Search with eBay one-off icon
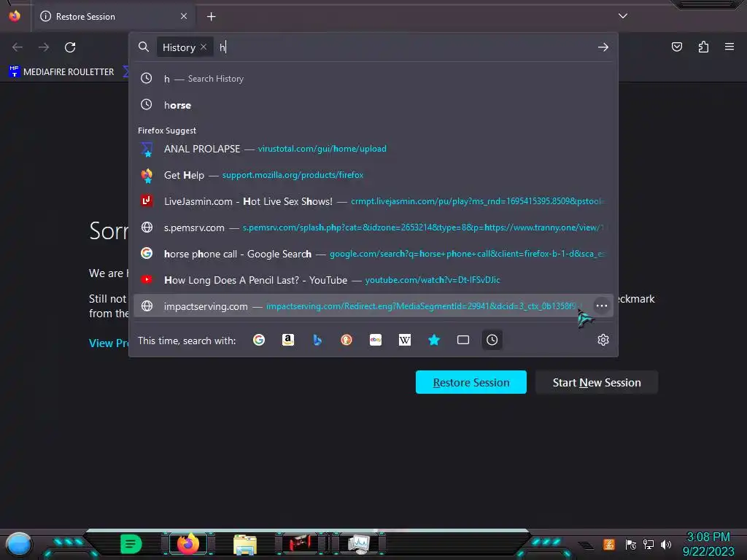747x560 pixels. (x=376, y=340)
